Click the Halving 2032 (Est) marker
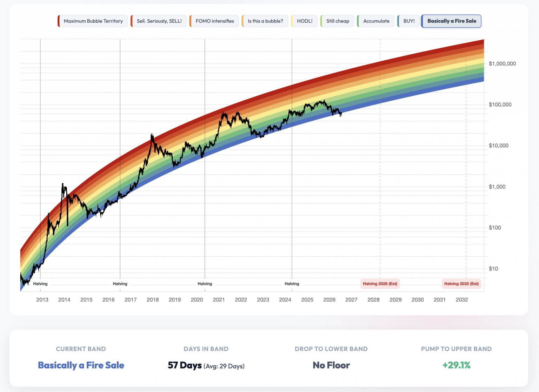This screenshot has width=539, height=392. [461, 284]
